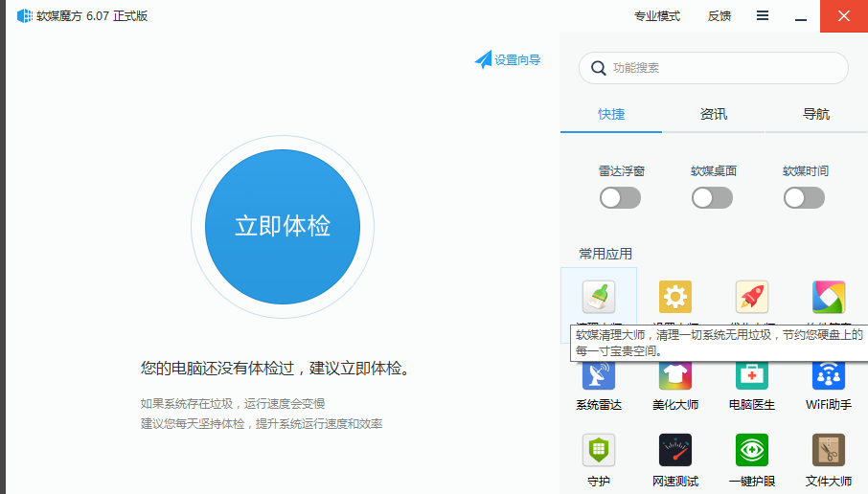
Task: Click the 一键护眼 label text
Action: tap(752, 482)
